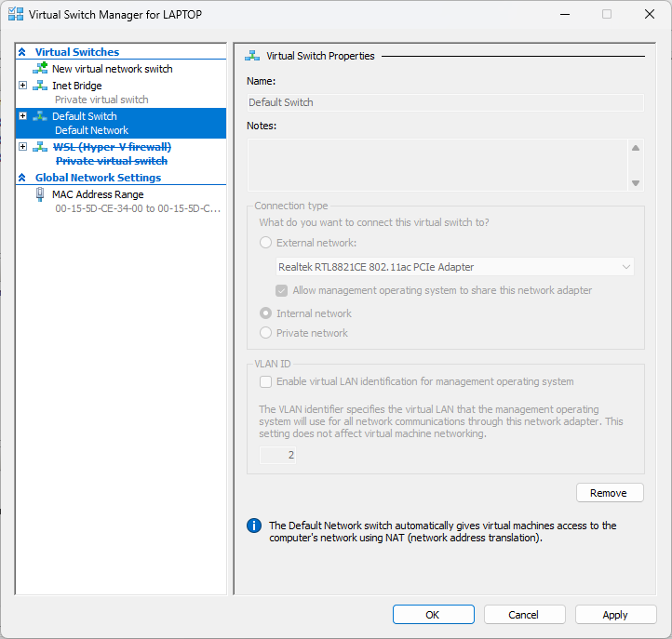This screenshot has width=672, height=639.
Task: Click the Default Switch network icon
Action: (x=40, y=116)
